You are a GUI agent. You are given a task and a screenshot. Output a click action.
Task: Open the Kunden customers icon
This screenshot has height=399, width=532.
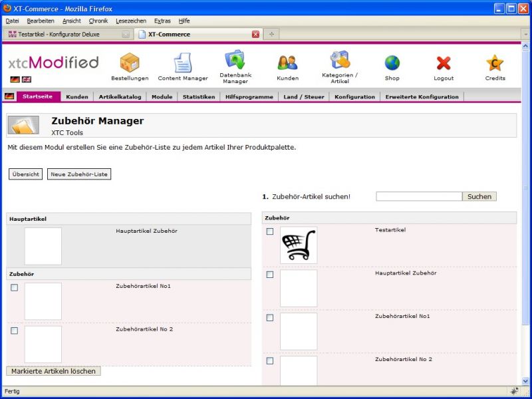pos(287,63)
